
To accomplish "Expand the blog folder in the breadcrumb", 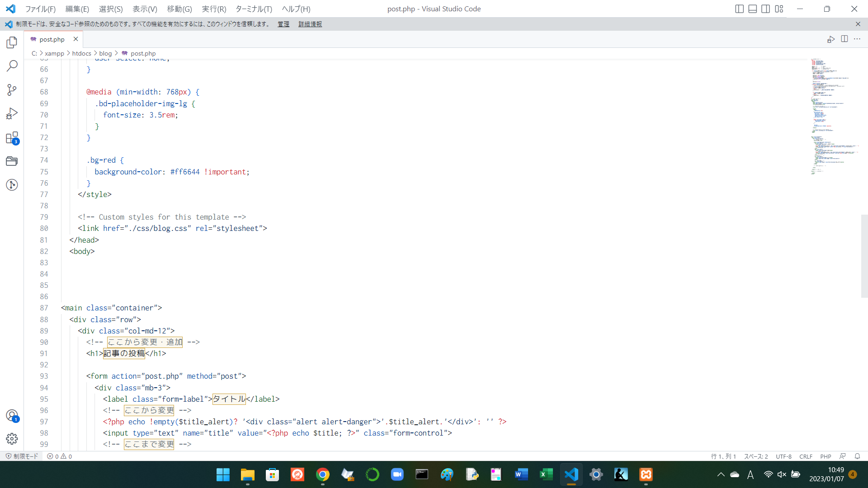I will (105, 53).
